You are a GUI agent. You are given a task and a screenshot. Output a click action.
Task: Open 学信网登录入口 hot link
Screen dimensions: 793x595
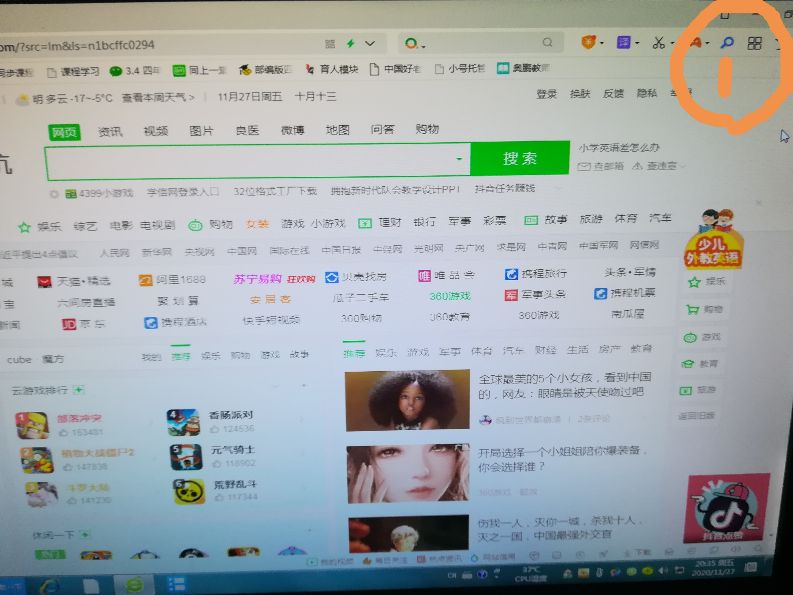pos(183,192)
